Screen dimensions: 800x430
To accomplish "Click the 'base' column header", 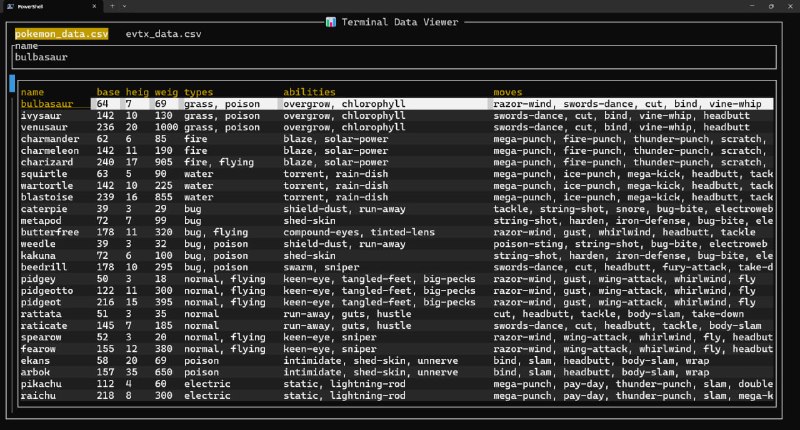I will click(108, 92).
